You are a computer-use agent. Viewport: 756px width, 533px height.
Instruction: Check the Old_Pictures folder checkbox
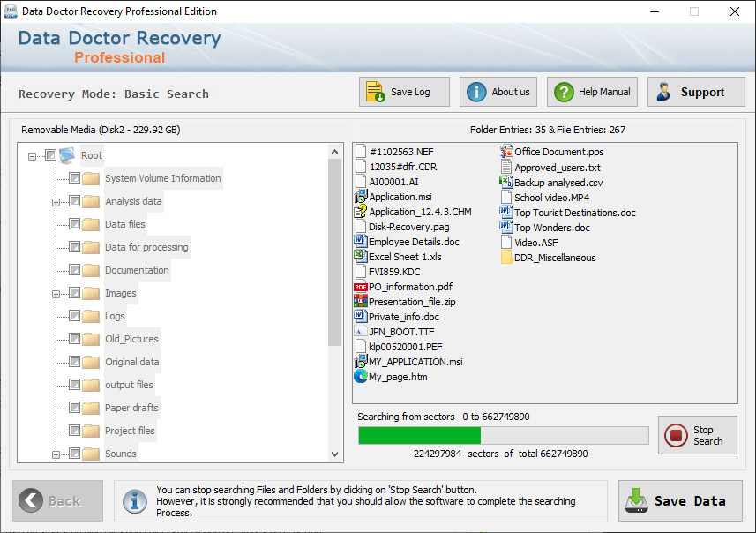point(74,339)
